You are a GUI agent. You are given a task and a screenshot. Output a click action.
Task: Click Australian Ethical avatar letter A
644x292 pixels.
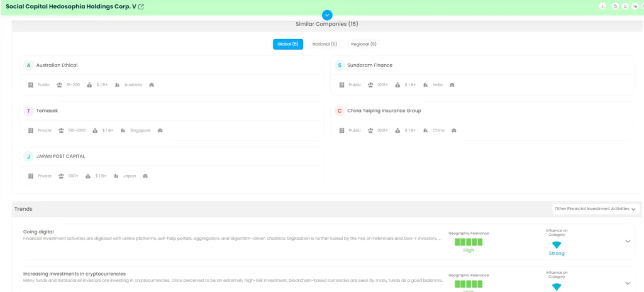[x=28, y=65]
